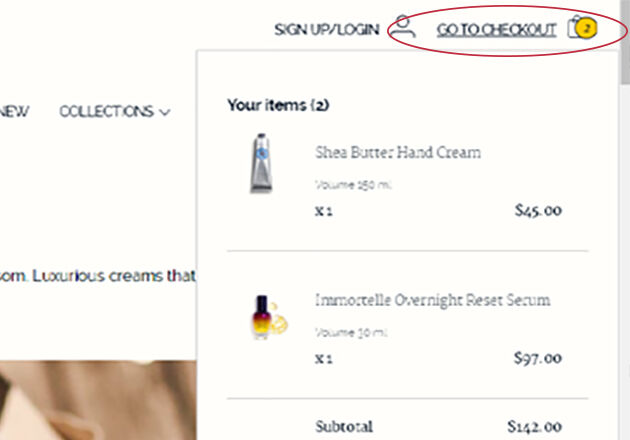This screenshot has width=630, height=440.
Task: Click the serum Volume 30 ml text
Action: [351, 333]
